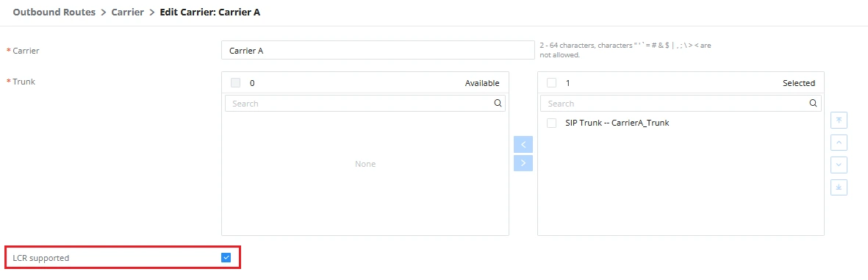Tick the select-all checkbox in Available panel

pos(236,83)
